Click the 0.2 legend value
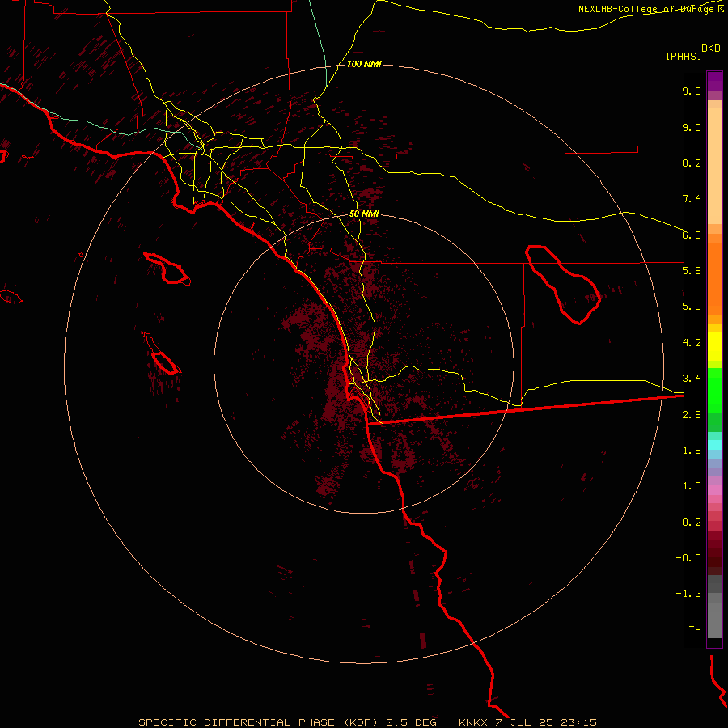728x728 pixels. (692, 523)
